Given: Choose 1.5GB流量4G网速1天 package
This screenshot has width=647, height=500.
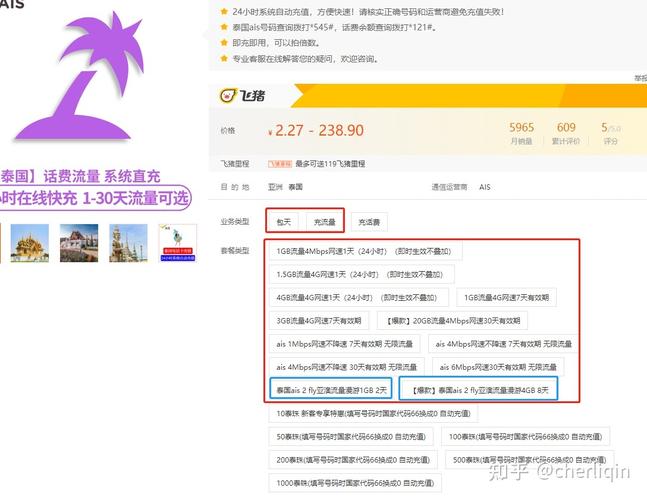Looking at the screenshot, I should (x=361, y=274).
